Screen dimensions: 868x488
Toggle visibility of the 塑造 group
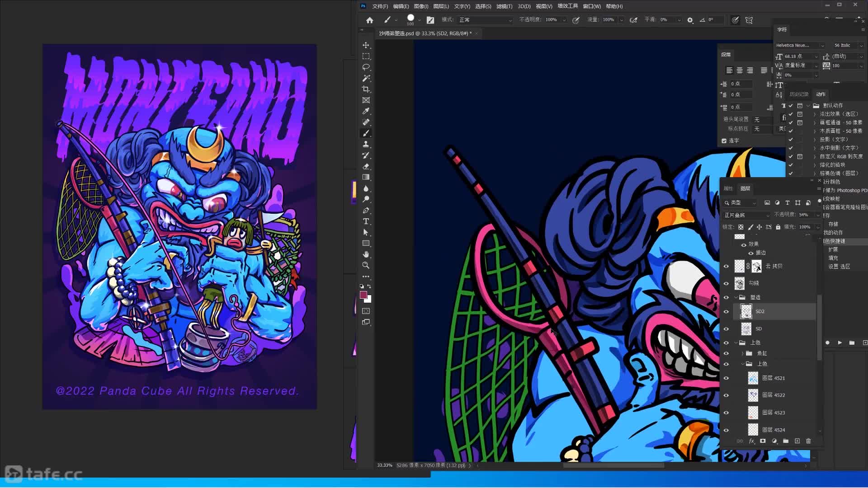[x=726, y=297]
